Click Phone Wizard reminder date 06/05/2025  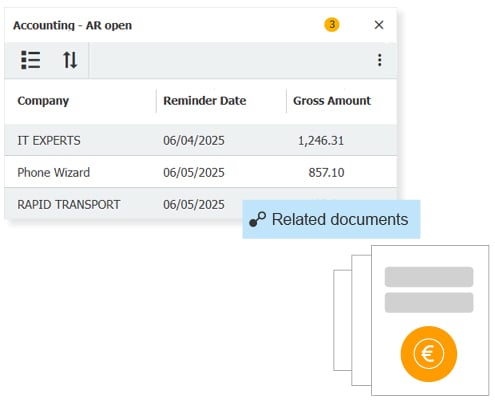[194, 172]
